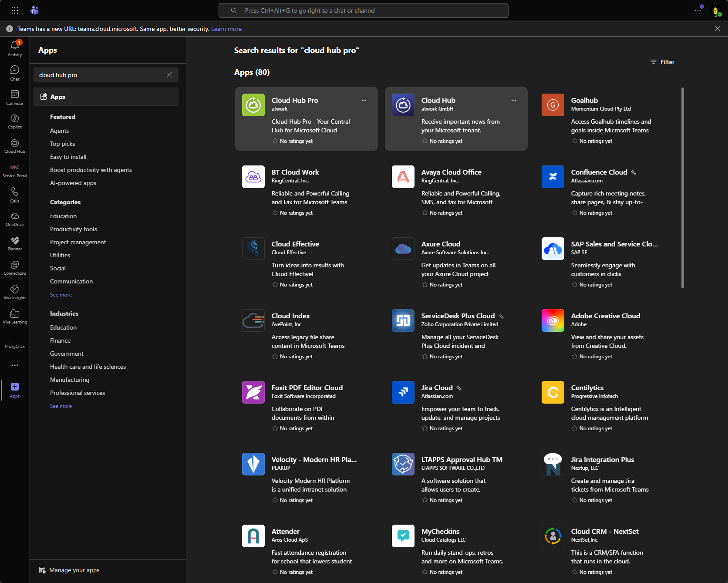Select the Project management category
Screen dimensions: 728x583
(78, 242)
